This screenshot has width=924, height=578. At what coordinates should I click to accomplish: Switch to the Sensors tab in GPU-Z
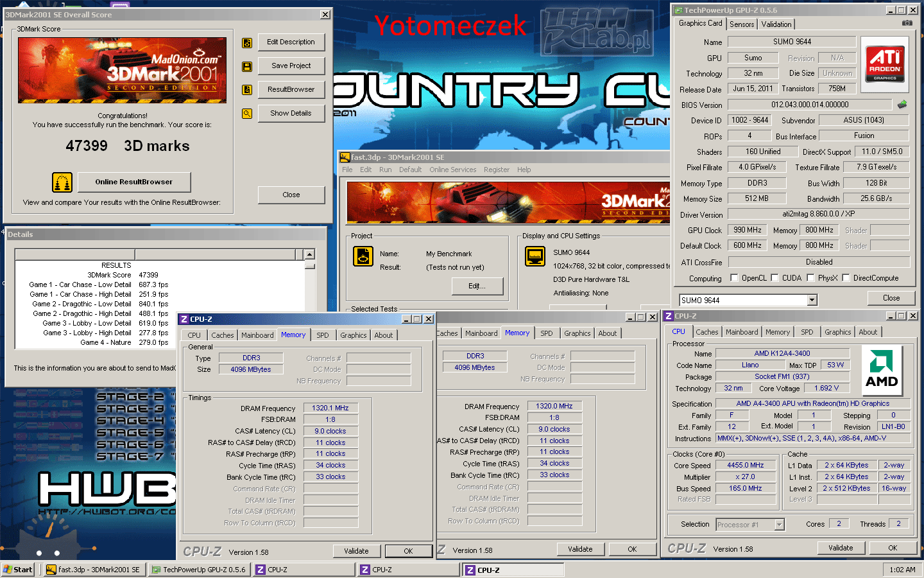point(742,24)
